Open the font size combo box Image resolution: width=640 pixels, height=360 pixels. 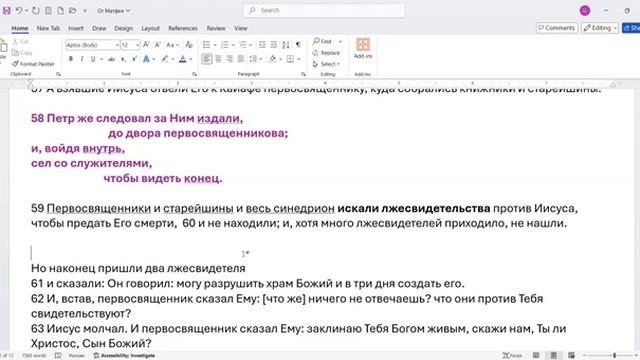pos(131,45)
